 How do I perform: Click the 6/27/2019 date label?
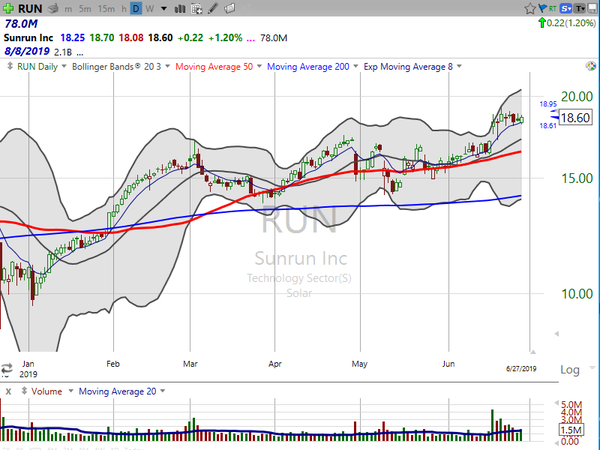(x=521, y=368)
